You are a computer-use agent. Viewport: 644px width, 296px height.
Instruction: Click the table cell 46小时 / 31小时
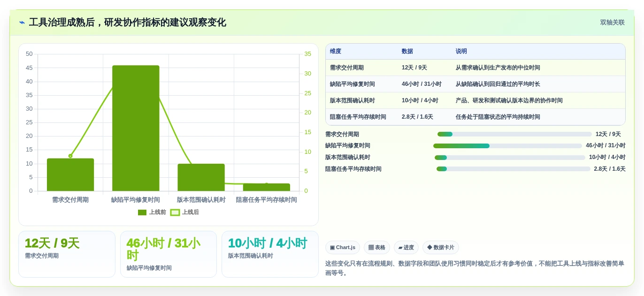(422, 84)
